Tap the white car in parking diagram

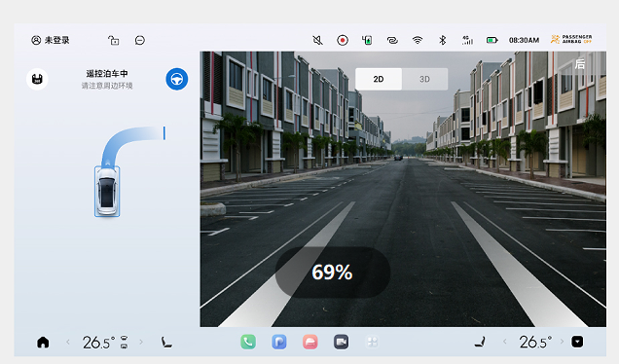pos(107,192)
